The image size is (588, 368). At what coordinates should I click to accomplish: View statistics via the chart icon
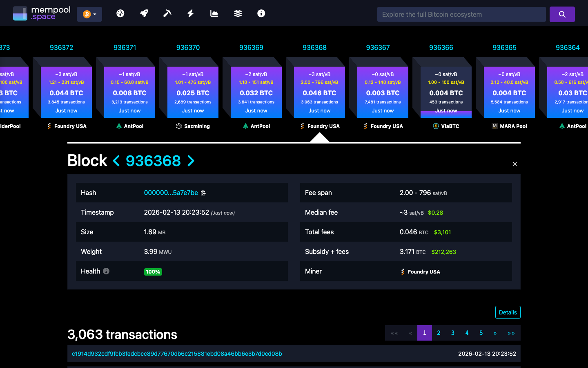coord(214,13)
